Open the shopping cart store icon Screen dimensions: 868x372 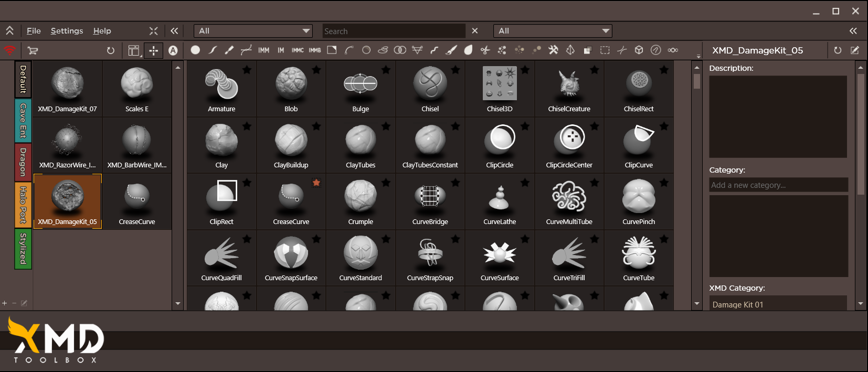click(x=33, y=50)
